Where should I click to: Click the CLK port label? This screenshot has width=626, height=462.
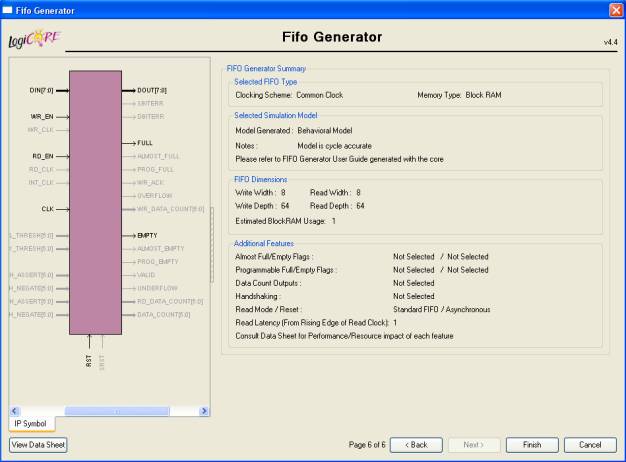pyautogui.click(x=48, y=209)
